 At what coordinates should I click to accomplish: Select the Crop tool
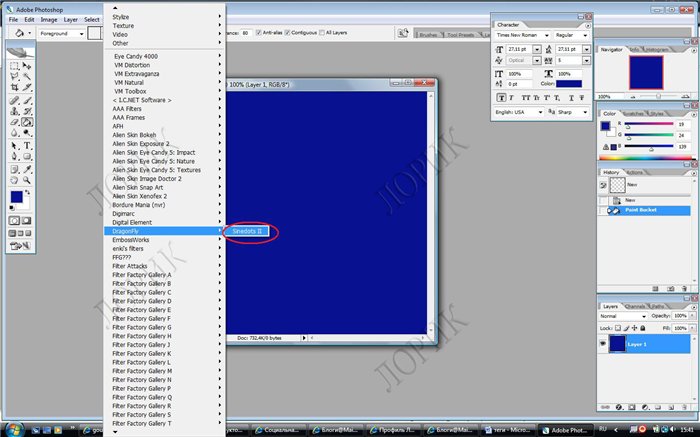coord(14,87)
